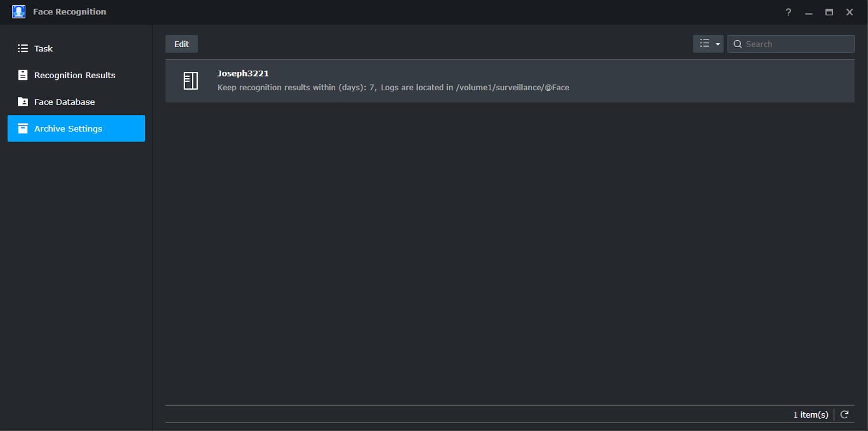Image resolution: width=868 pixels, height=431 pixels.
Task: Select the Archive Settings menu item
Action: coord(68,129)
